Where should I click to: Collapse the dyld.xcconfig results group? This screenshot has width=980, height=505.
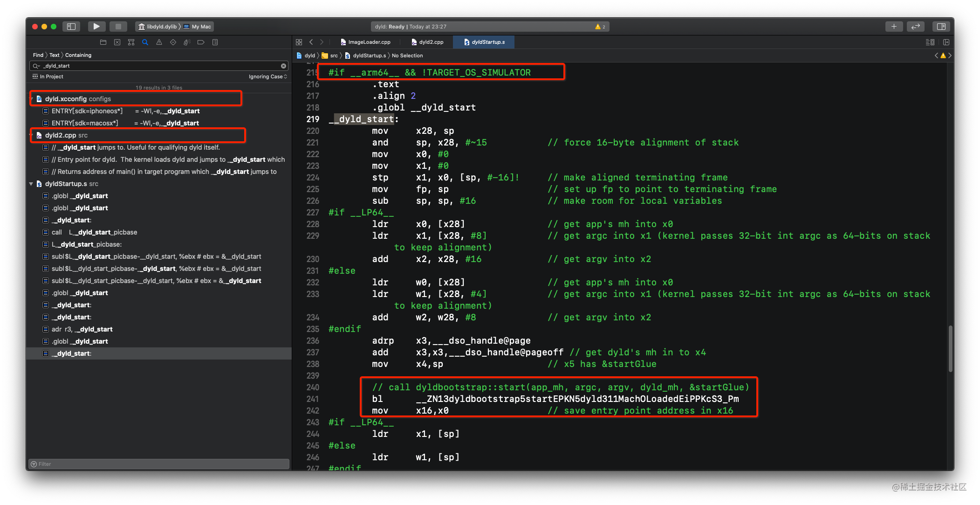pyautogui.click(x=32, y=99)
